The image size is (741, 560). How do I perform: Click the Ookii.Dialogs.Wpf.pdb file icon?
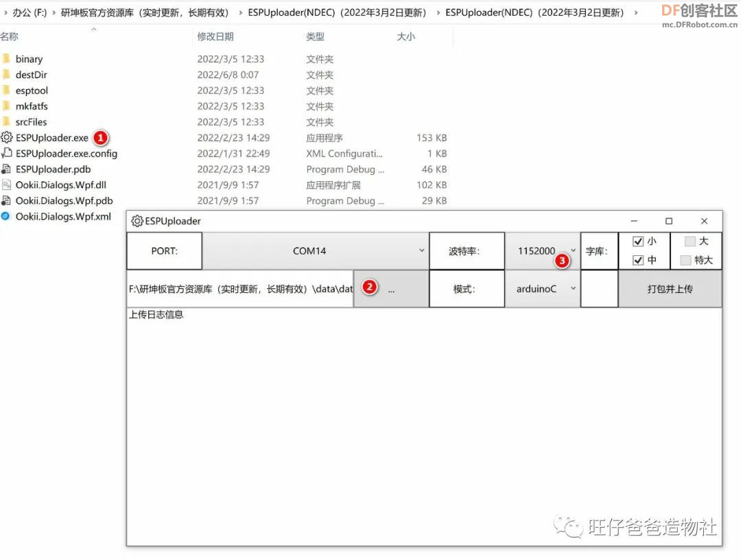coord(6,200)
